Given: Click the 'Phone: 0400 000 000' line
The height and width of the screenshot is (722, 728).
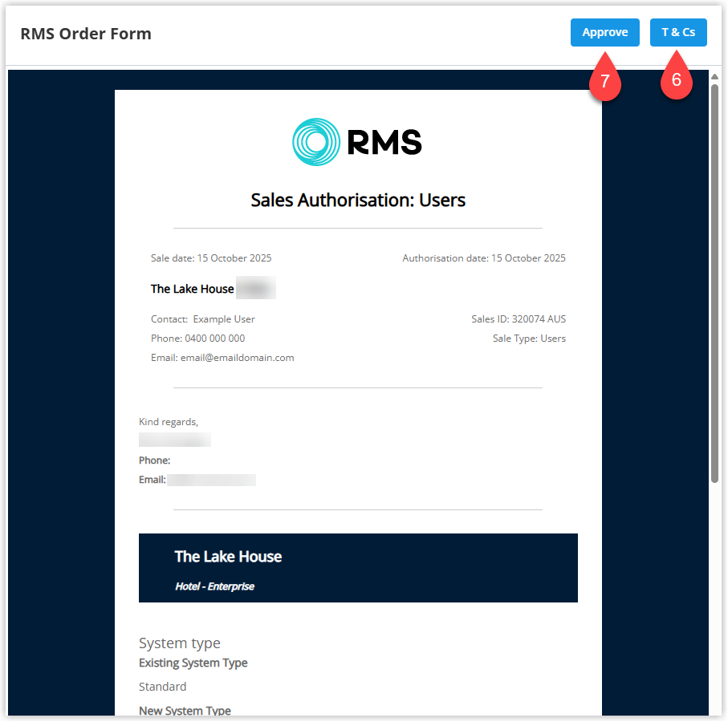Looking at the screenshot, I should pos(197,339).
